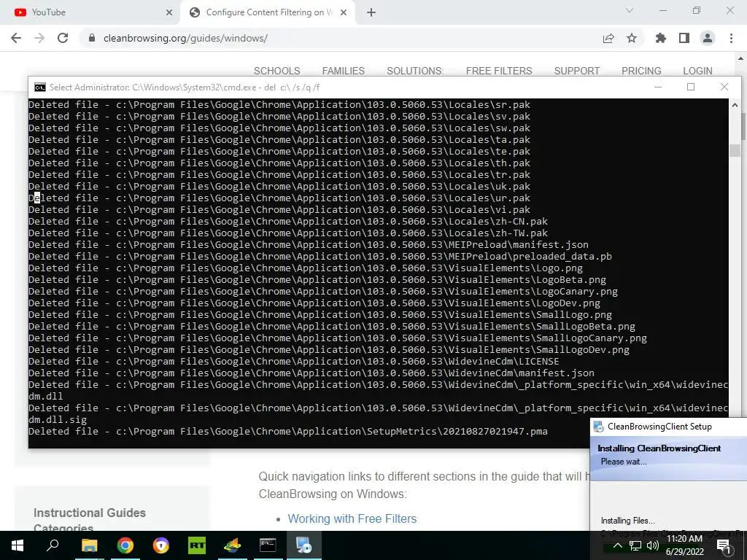Image resolution: width=747 pixels, height=560 pixels.
Task: Click the line deleting VisualElements\Logo.png
Action: 306,268
